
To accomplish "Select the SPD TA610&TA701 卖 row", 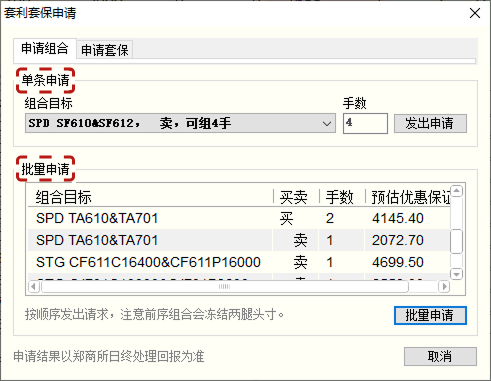I will (239, 240).
